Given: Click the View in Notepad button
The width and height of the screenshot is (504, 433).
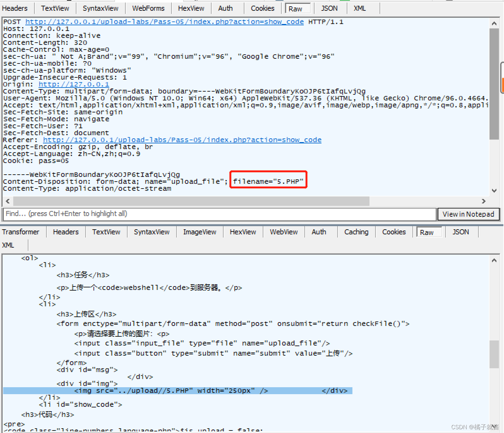Looking at the screenshot, I should click(468, 214).
